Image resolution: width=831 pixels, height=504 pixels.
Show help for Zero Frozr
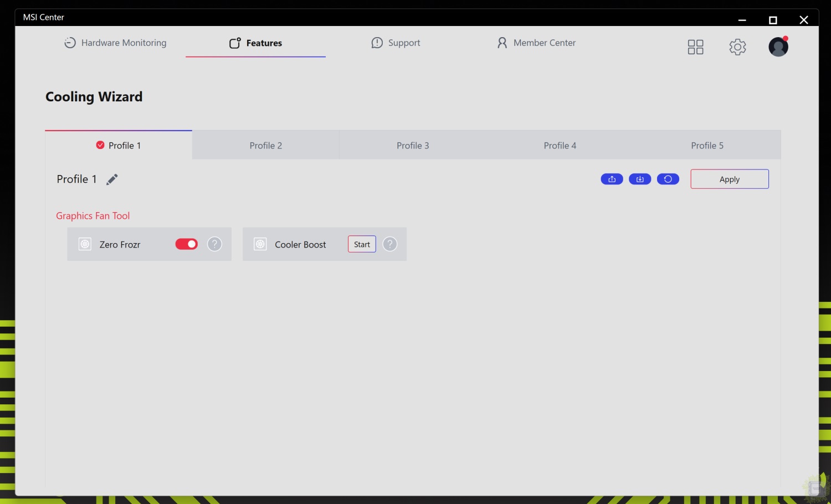(x=214, y=244)
